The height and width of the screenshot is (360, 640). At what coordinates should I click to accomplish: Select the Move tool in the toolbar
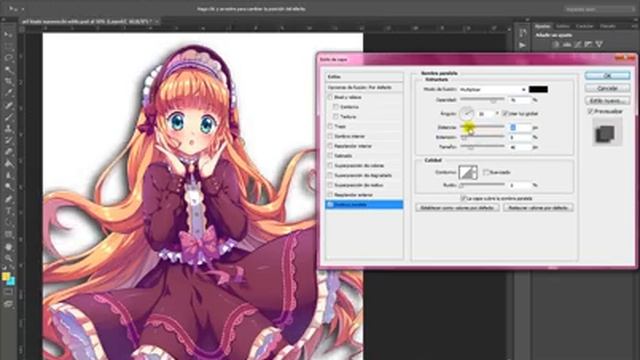8,35
